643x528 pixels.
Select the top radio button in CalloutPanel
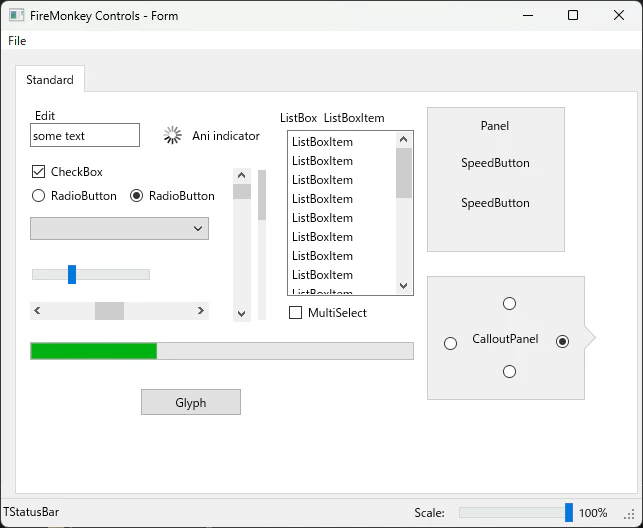point(509,304)
